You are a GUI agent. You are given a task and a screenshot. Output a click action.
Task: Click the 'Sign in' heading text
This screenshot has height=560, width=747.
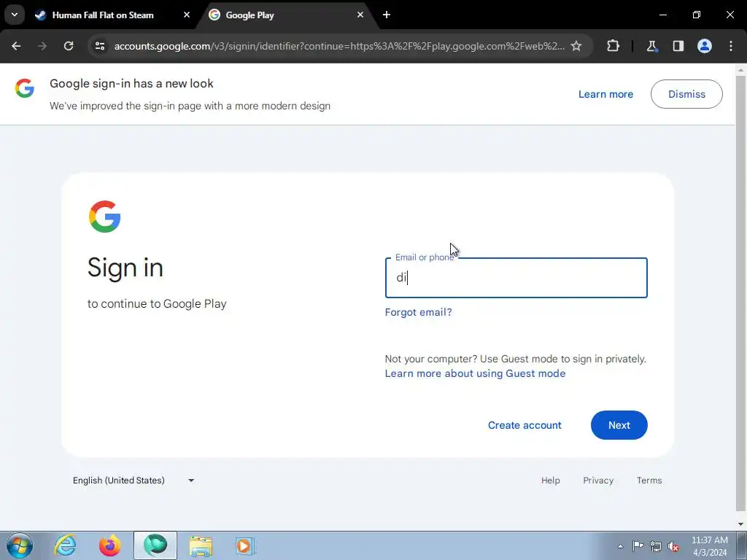[125, 267]
